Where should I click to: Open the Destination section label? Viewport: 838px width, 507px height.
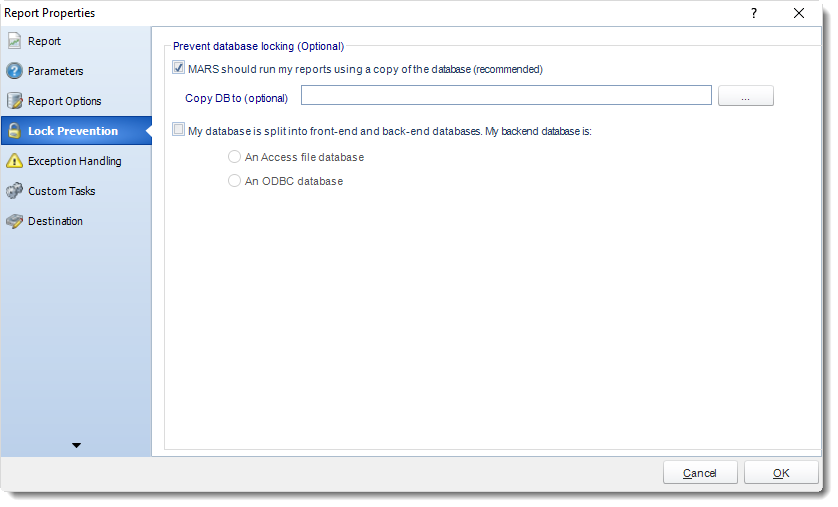(x=56, y=221)
